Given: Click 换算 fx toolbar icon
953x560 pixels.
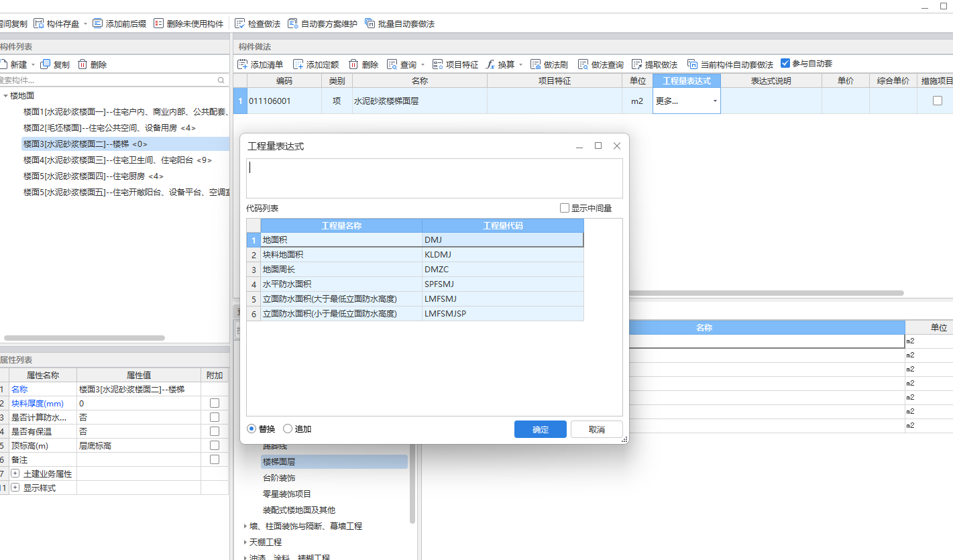Looking at the screenshot, I should tap(490, 64).
